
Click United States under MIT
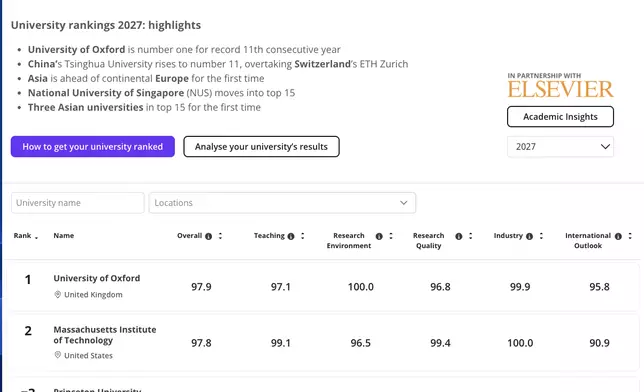[88, 355]
